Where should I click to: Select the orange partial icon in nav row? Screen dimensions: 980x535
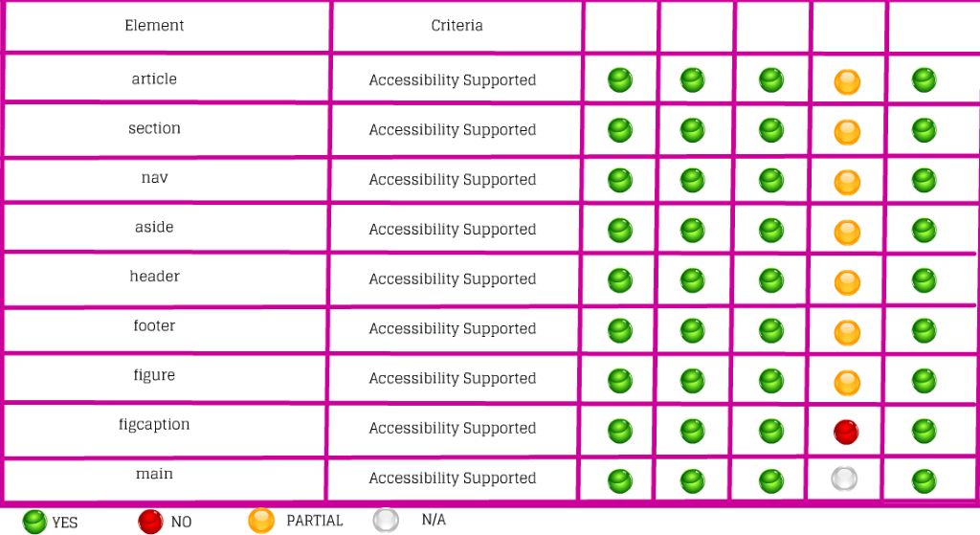pyautogui.click(x=847, y=182)
